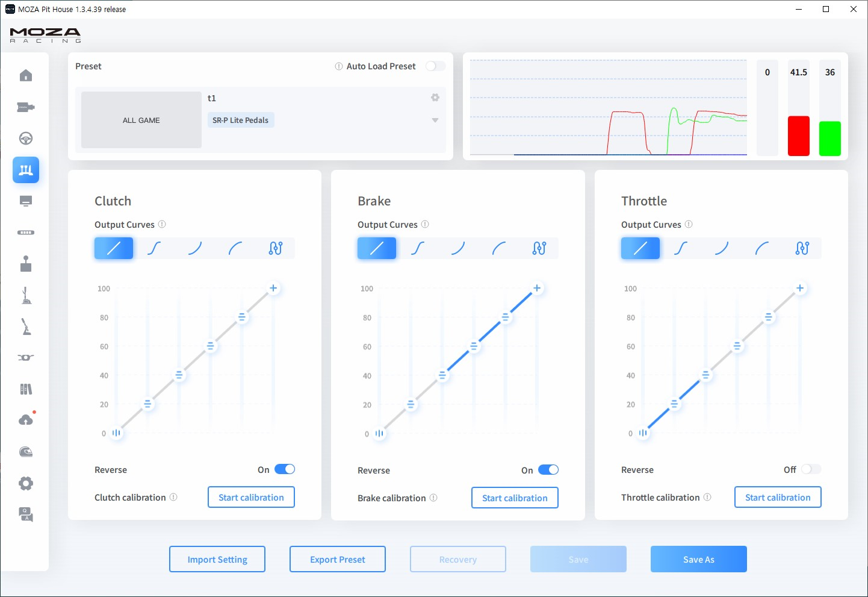Click the Export Preset button
This screenshot has width=868, height=597.
(x=338, y=559)
